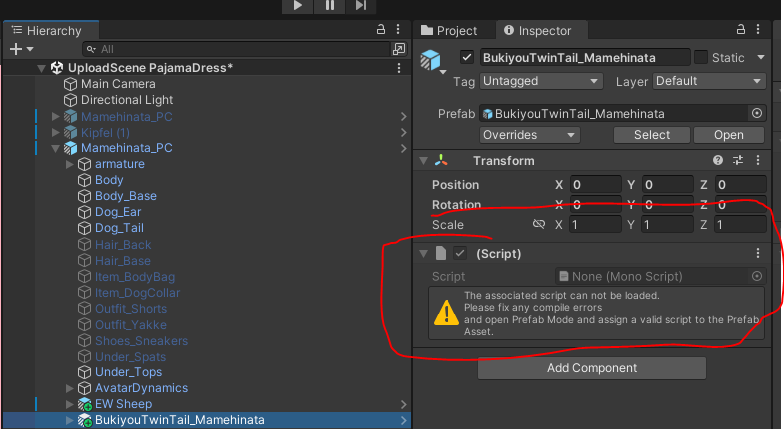Select Main Camera in the Hierarchy

[x=118, y=84]
